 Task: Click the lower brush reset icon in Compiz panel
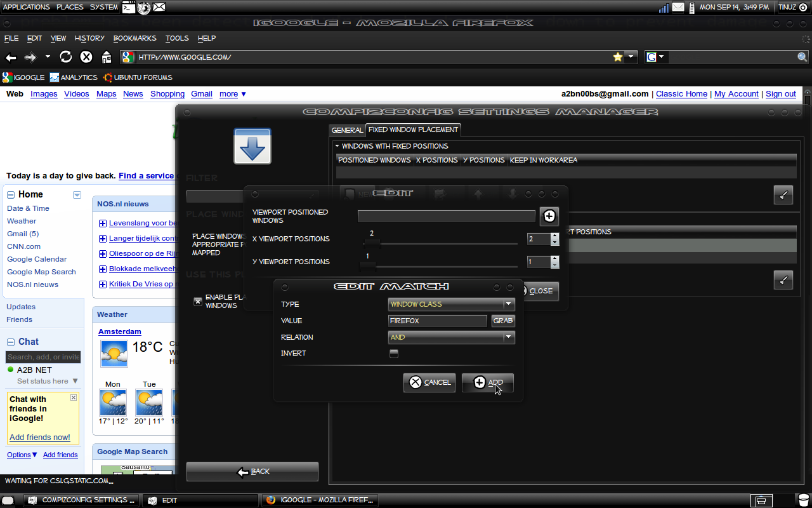pyautogui.click(x=783, y=279)
